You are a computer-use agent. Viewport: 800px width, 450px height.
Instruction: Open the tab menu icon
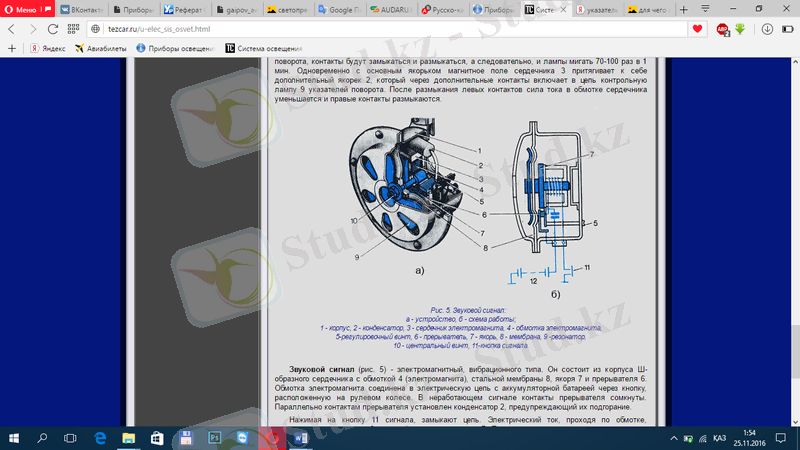705,9
